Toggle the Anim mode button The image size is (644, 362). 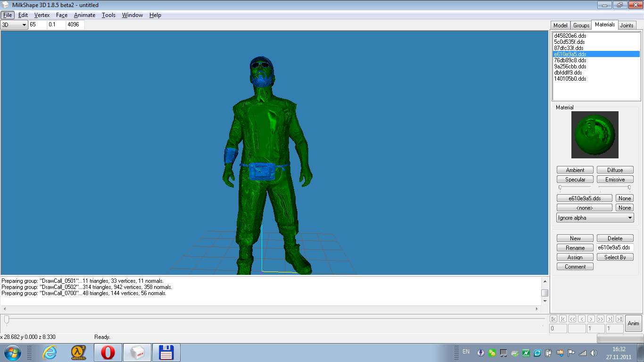[x=634, y=323]
